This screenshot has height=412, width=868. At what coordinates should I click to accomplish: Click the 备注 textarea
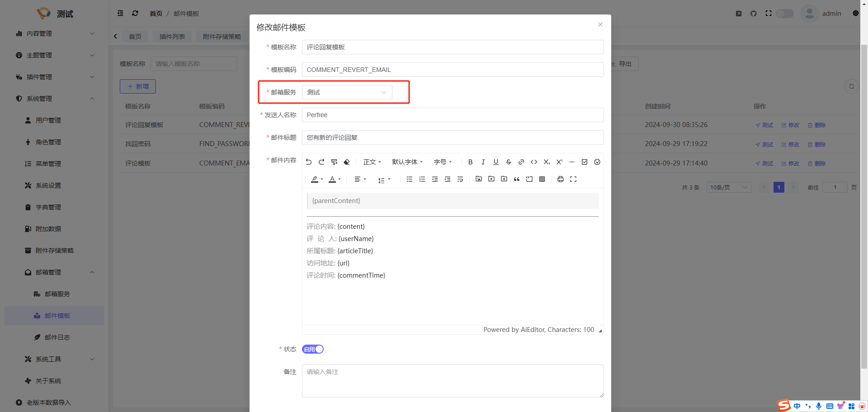tap(453, 381)
